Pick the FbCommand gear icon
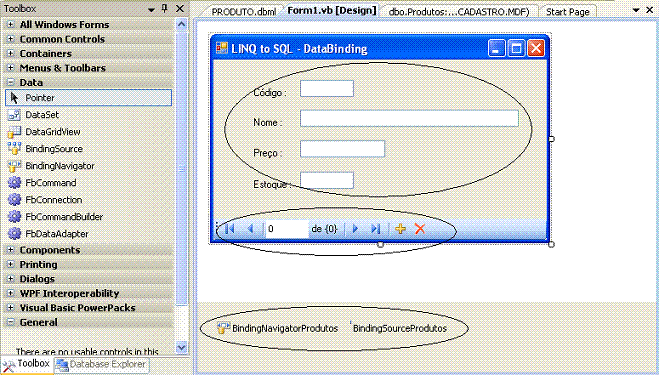Image resolution: width=659 pixels, height=375 pixels. point(14,182)
